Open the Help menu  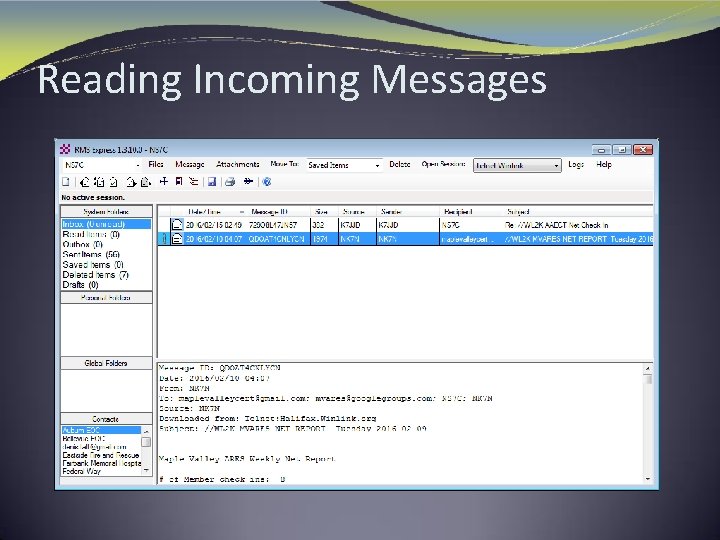pos(604,164)
